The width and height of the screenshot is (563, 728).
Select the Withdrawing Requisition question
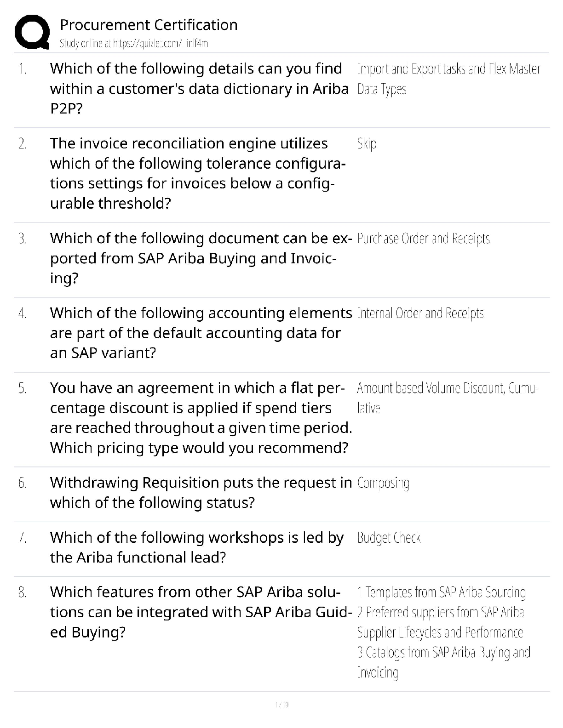click(200, 493)
